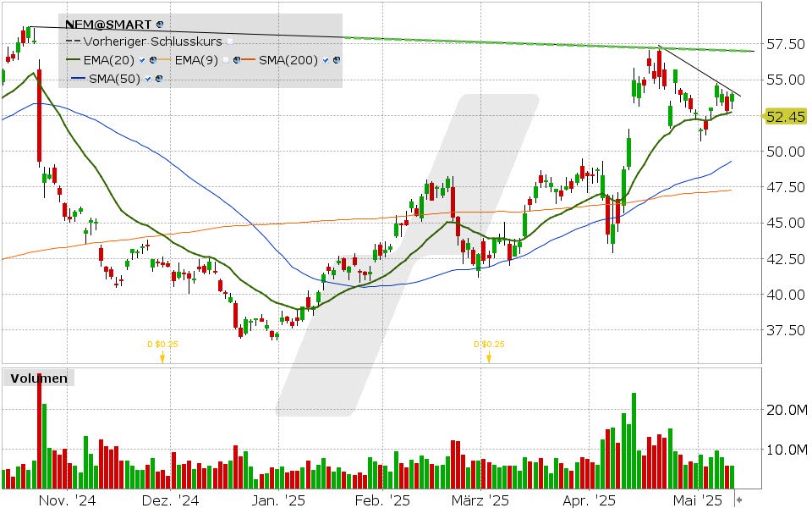Click the 55.00 price axis label
The width and height of the screenshot is (812, 508).
tap(786, 80)
